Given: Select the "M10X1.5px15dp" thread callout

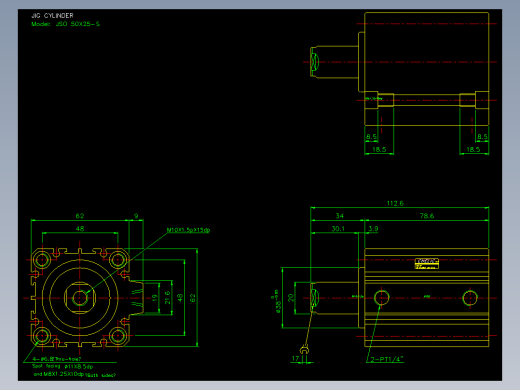Looking at the screenshot, I should [x=188, y=230].
